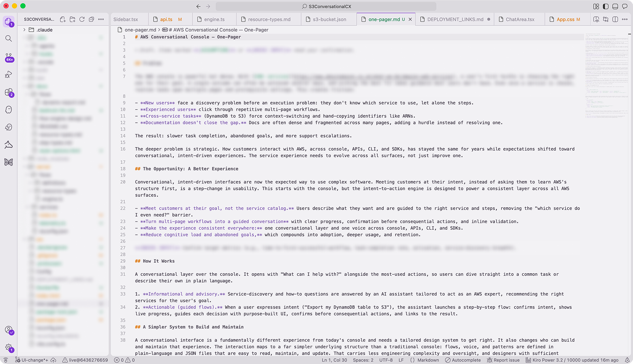Open the Extensions view with badge 2
Screen dimensions: 633x364
[x=9, y=92]
